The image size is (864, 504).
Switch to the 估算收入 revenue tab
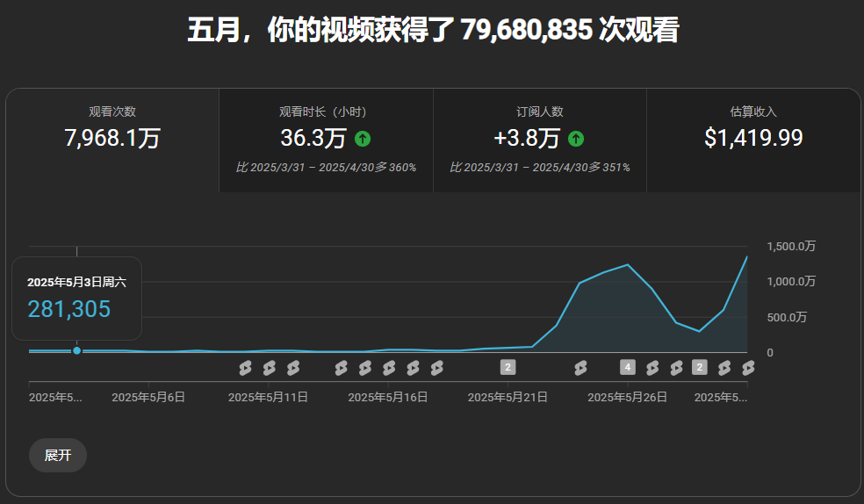point(753,140)
